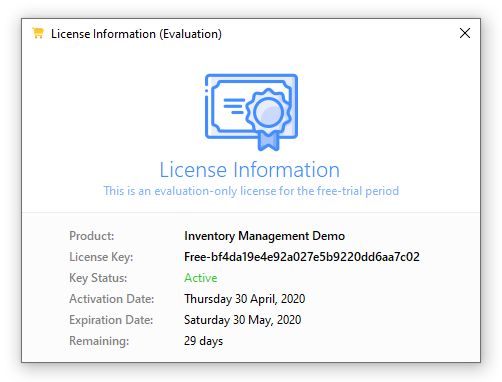Viewport: 502px width, 382px height.
Task: Click the license key value text
Action: click(x=302, y=257)
